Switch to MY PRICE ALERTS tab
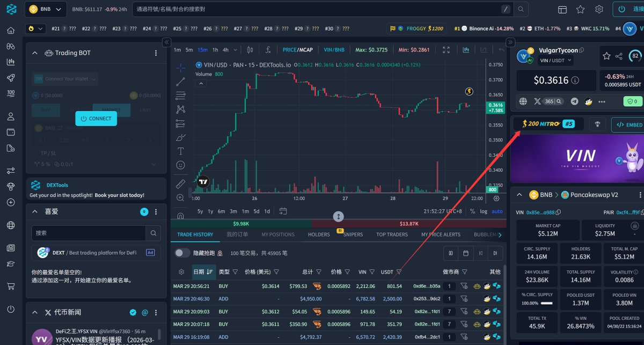 [x=441, y=234]
